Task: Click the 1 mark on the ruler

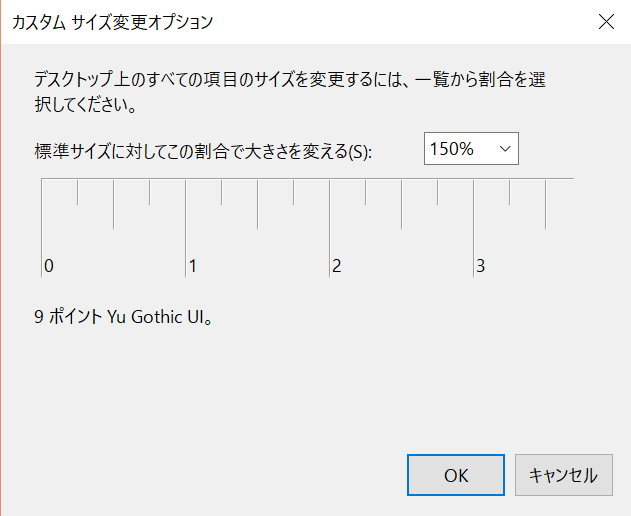Action: [x=191, y=266]
